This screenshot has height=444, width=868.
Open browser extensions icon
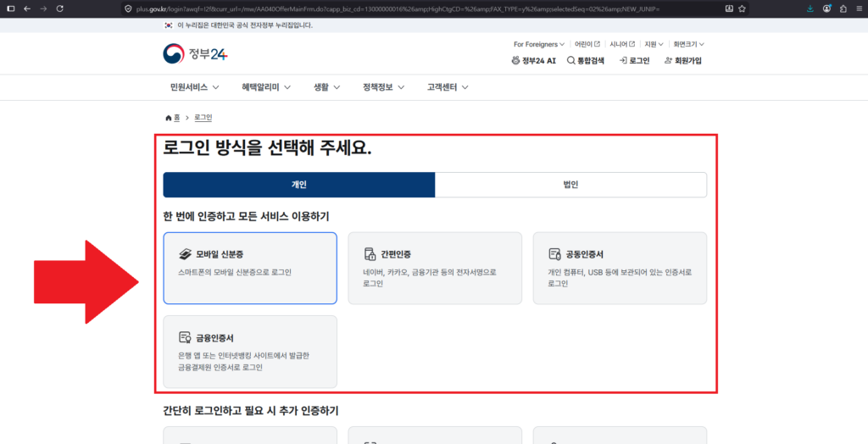pyautogui.click(x=843, y=8)
